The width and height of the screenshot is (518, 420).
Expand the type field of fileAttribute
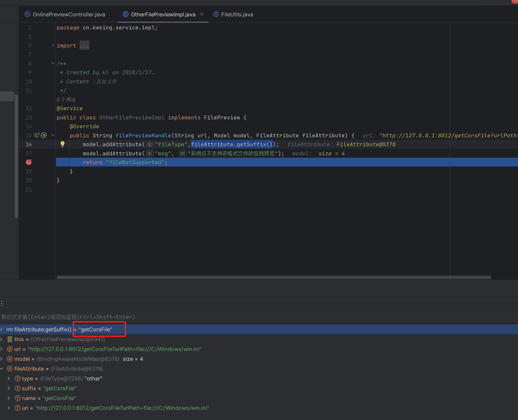[9, 378]
